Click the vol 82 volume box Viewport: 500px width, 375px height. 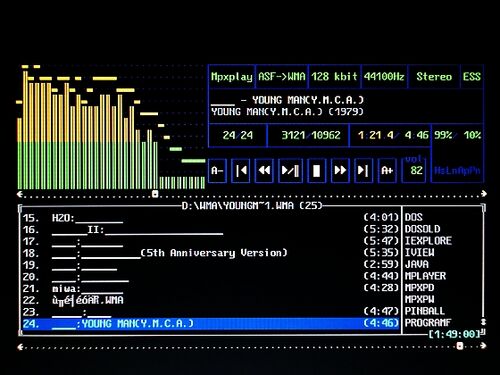(414, 168)
